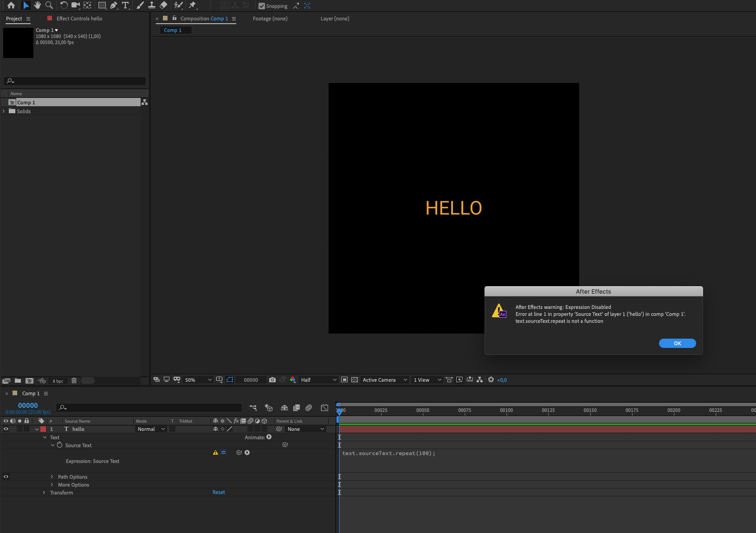Expand the Solids folder

click(4, 111)
